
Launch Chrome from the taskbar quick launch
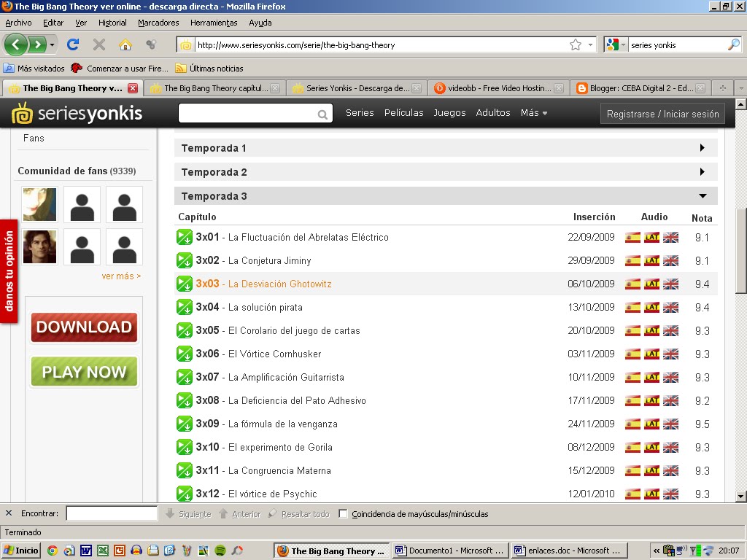tap(53, 551)
